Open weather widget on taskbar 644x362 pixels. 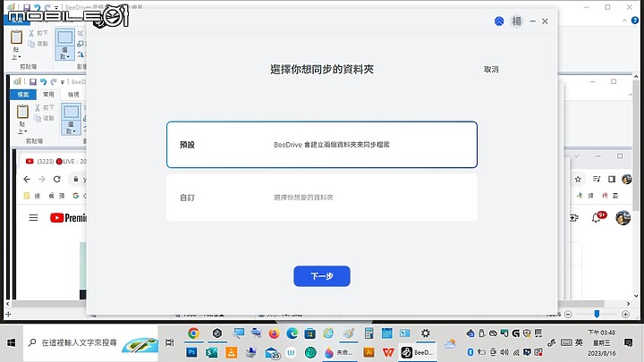pyautogui.click(x=450, y=344)
